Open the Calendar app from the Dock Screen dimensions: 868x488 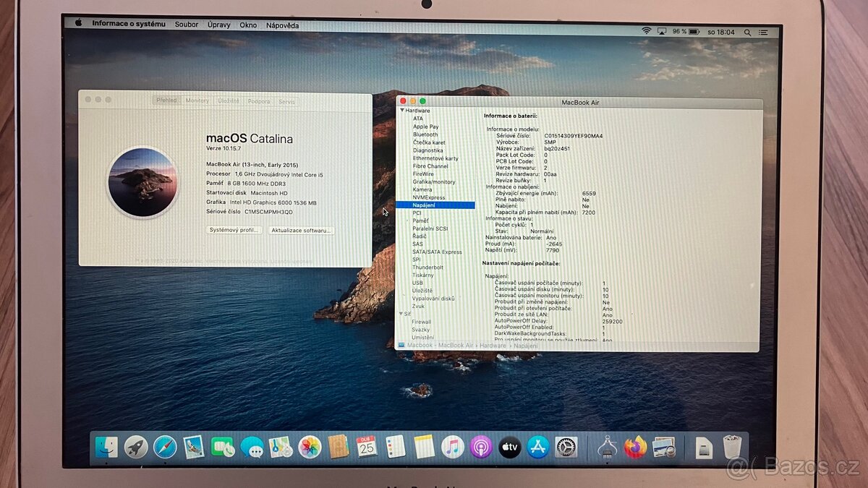point(366,448)
